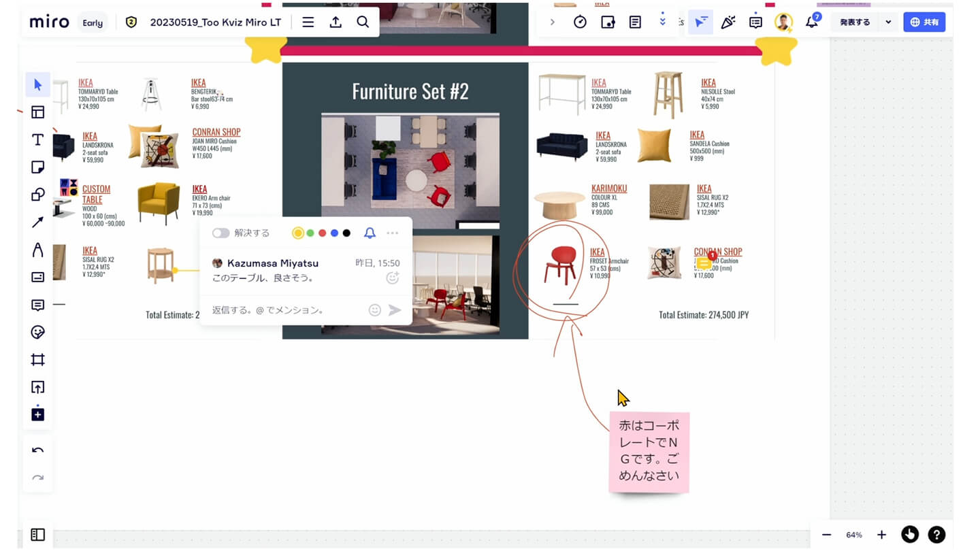Open the Upload tool in left toolbar
This screenshot has height=551, width=980.
[x=37, y=387]
